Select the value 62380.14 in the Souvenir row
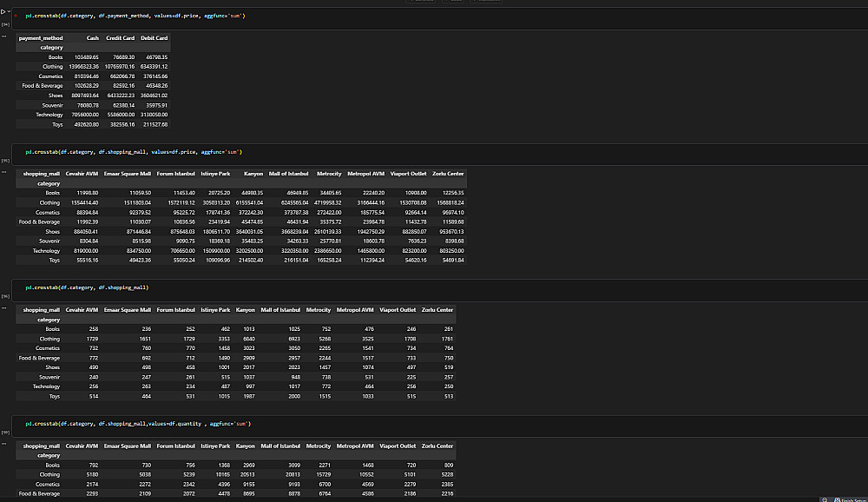This screenshot has width=868, height=502. point(123,105)
